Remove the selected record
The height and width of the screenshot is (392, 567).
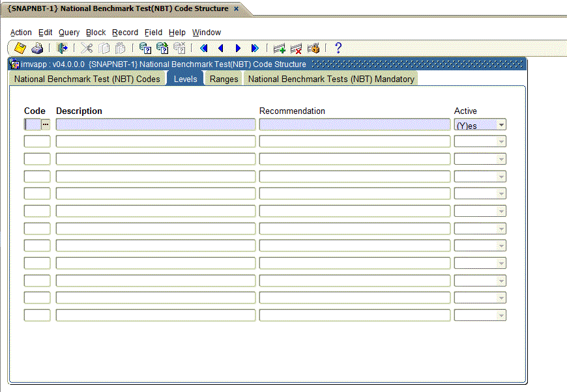295,48
